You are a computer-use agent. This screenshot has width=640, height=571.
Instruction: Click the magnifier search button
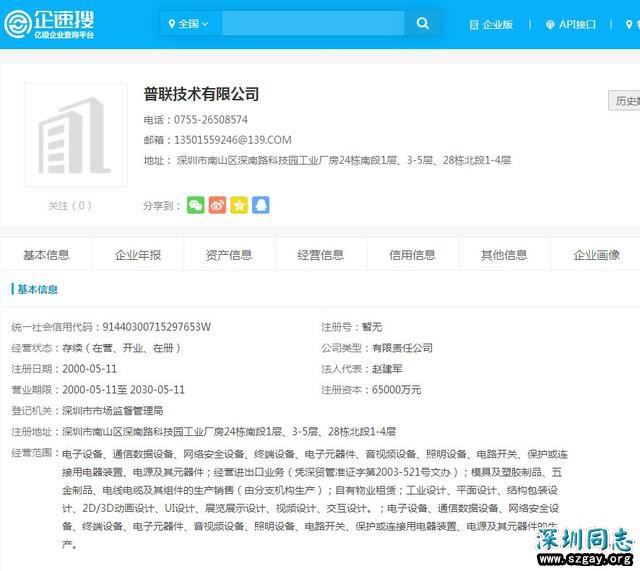coord(422,24)
